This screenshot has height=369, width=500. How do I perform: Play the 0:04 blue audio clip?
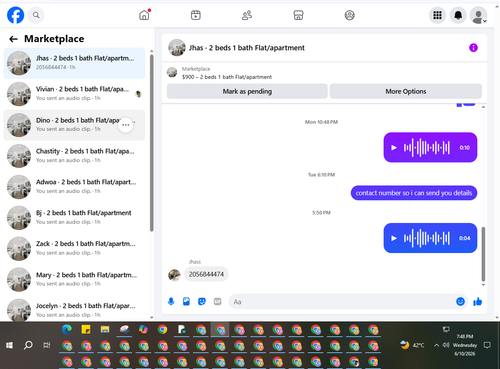(394, 238)
